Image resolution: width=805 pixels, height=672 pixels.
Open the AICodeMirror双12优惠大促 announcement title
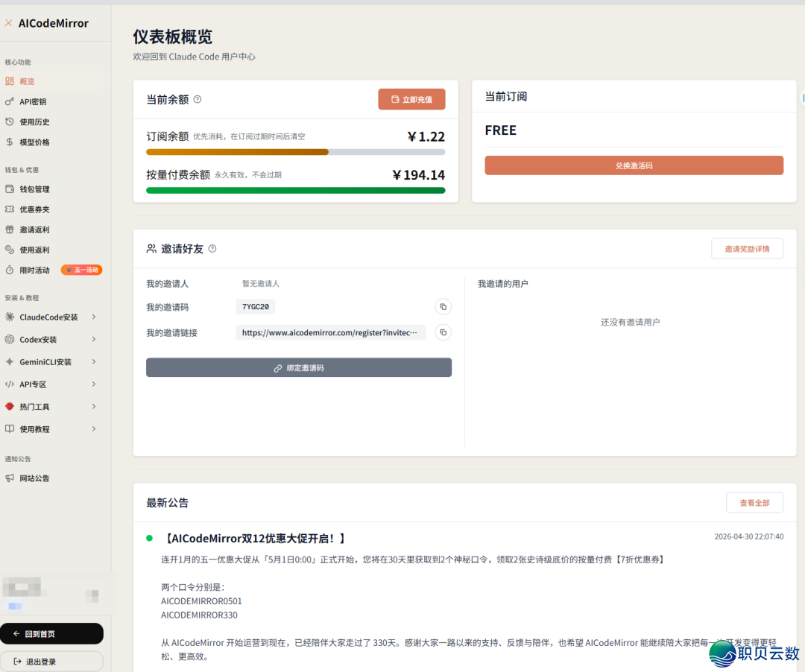254,538
